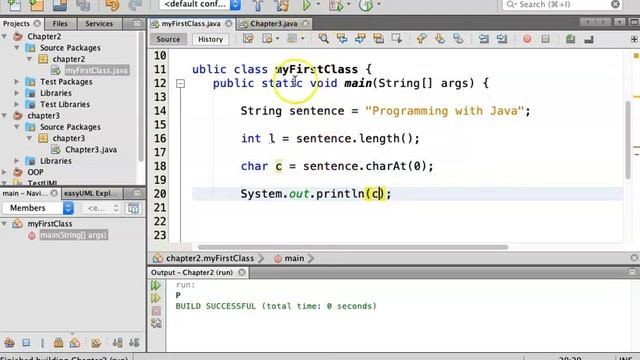Click chapter2.myFirstClass breadcrumb
640x360 pixels.
[210, 258]
